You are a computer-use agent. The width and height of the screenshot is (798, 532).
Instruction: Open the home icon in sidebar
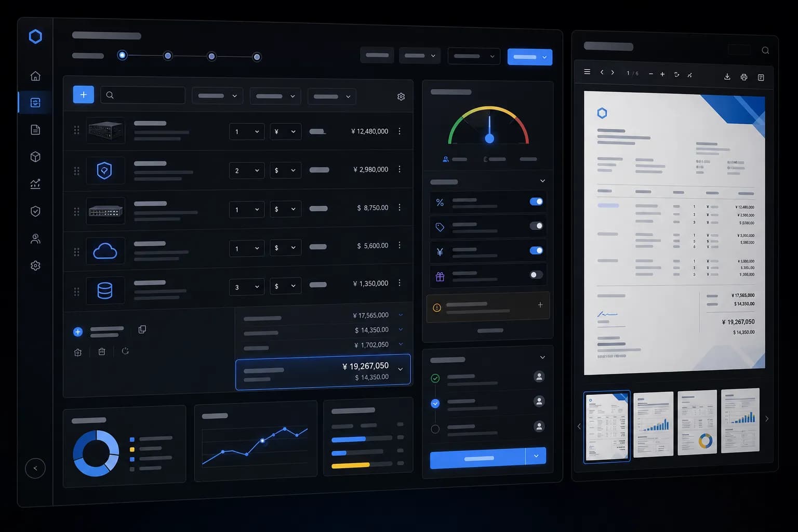click(35, 76)
